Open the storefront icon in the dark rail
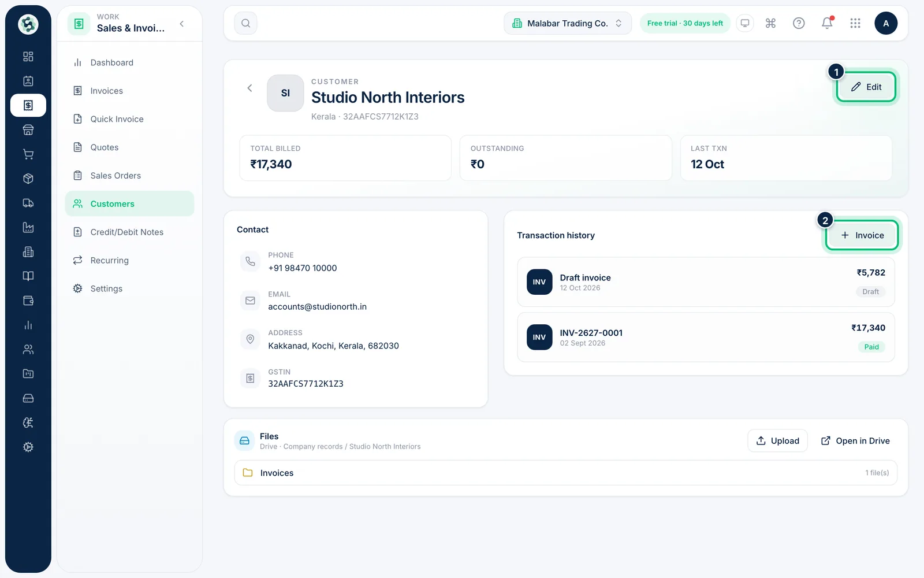The image size is (924, 578). point(28,130)
